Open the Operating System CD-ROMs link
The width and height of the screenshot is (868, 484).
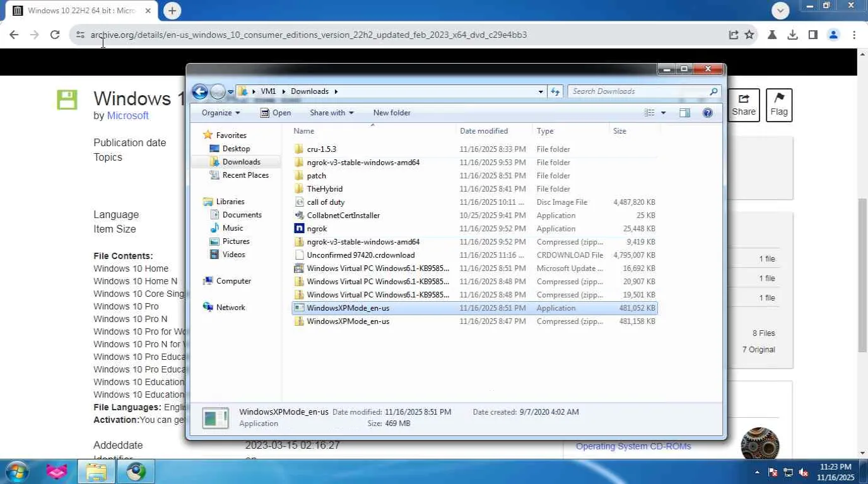tap(633, 446)
